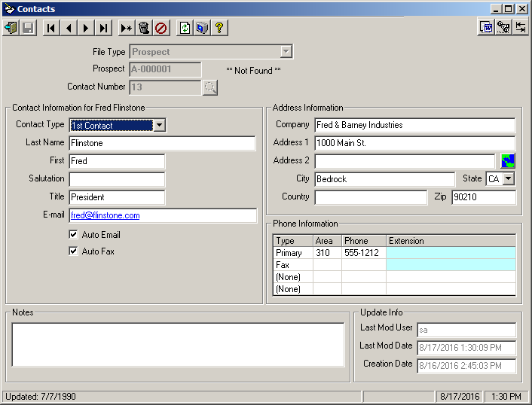This screenshot has width=532, height=405.
Task: Click the Last Name field
Action: pos(162,143)
